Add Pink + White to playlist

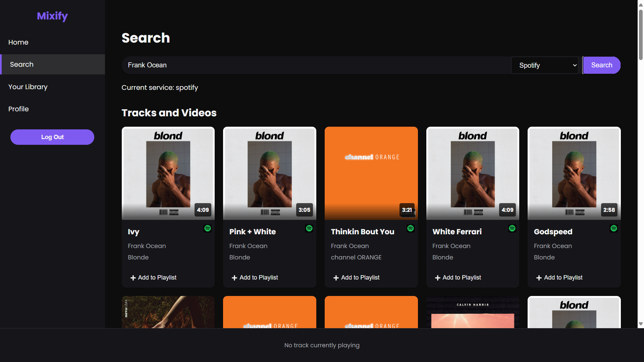click(x=255, y=278)
